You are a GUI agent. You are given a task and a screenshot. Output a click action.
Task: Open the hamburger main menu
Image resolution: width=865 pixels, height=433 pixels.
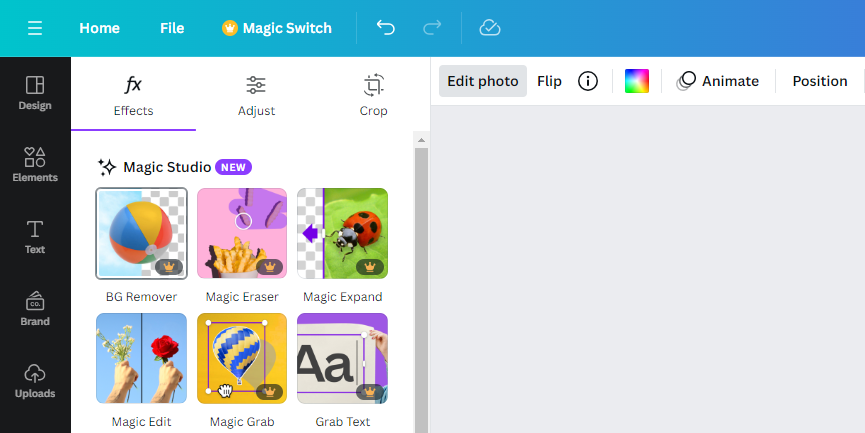(x=35, y=28)
